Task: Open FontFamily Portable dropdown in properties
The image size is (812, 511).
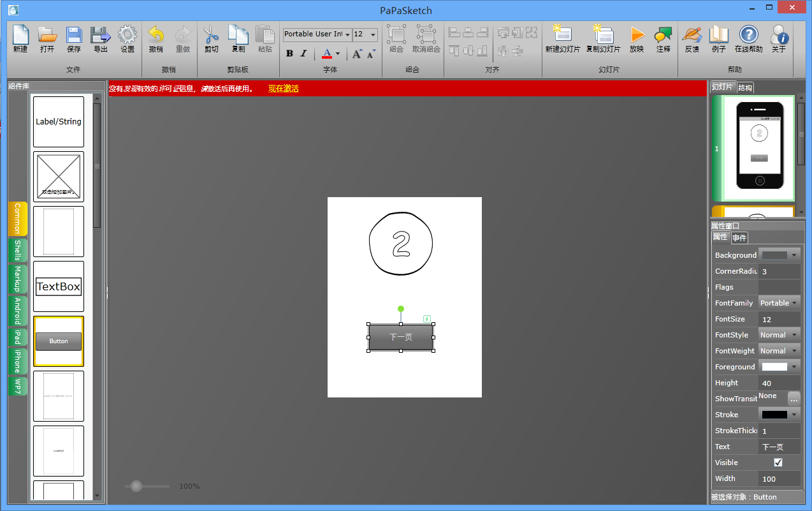Action: click(779, 303)
